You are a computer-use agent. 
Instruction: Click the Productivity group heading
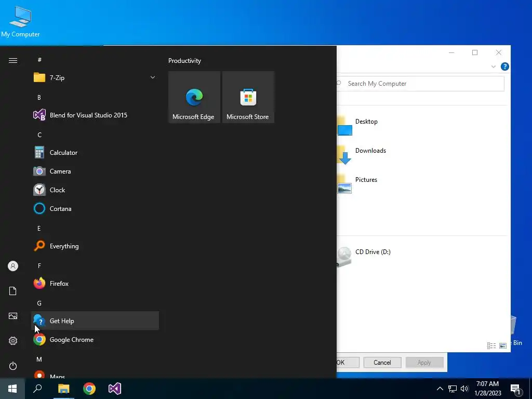click(x=184, y=61)
